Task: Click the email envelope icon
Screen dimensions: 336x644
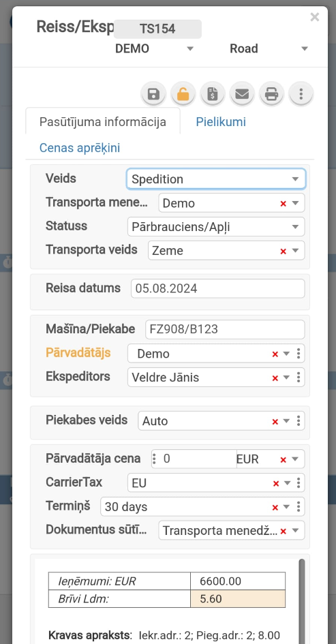Action: pos(242,94)
